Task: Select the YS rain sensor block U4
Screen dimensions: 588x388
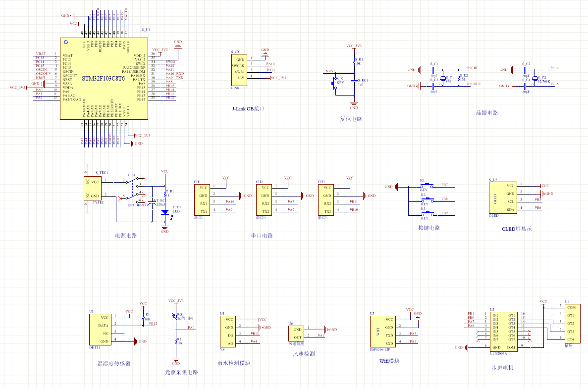Action: tap(228, 332)
